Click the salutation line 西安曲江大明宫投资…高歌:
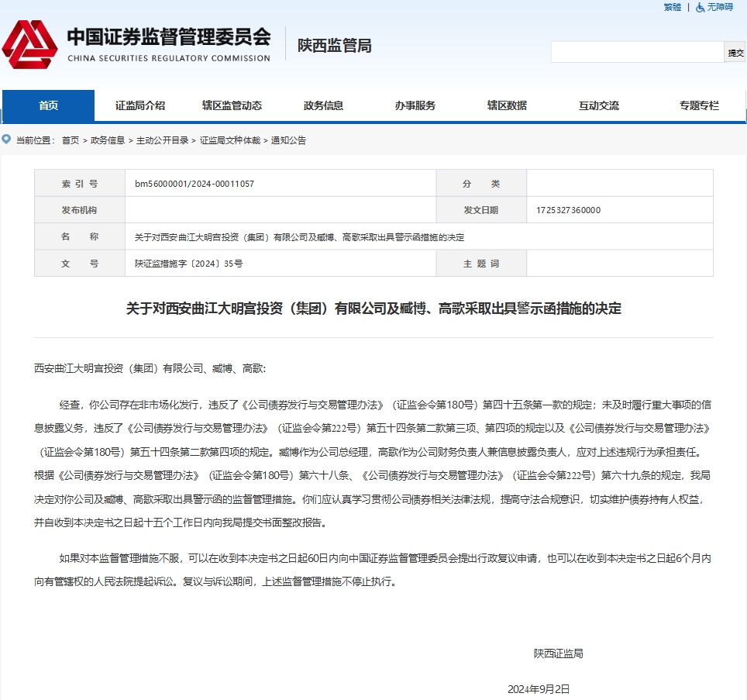Viewport: 747px width, 700px height. tap(150, 368)
